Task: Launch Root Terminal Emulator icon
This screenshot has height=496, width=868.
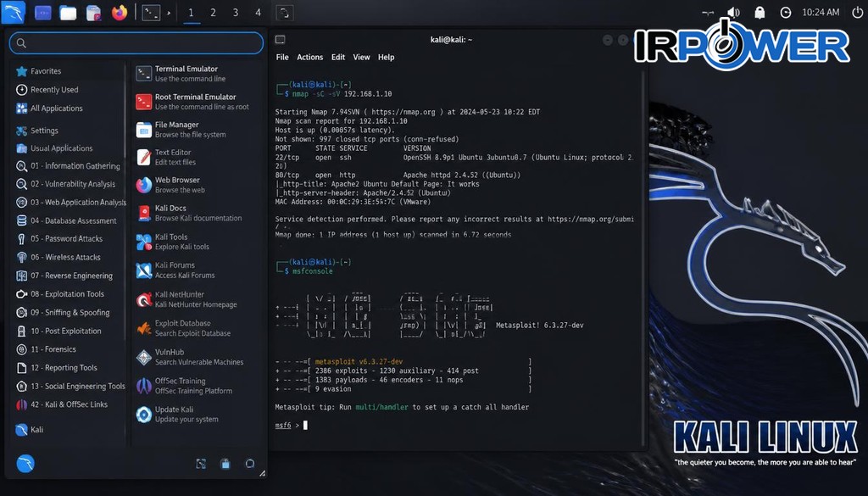Action: (x=144, y=101)
